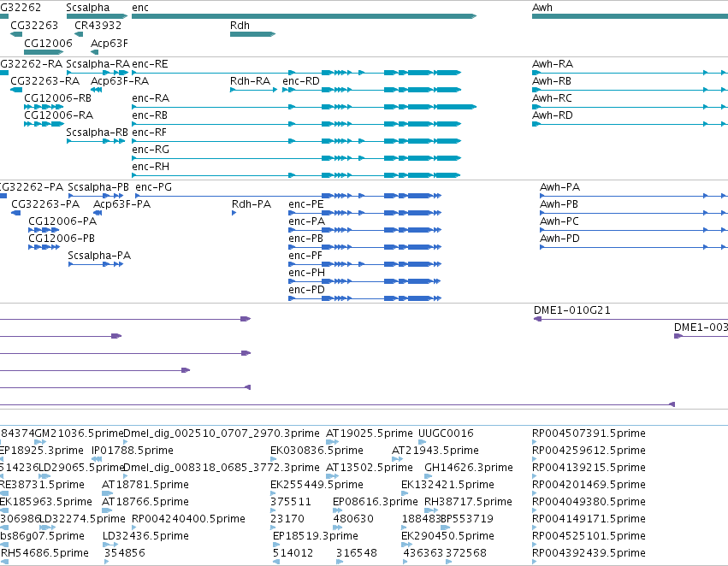
Task: Select the enc-PA protein label
Action: point(306,221)
